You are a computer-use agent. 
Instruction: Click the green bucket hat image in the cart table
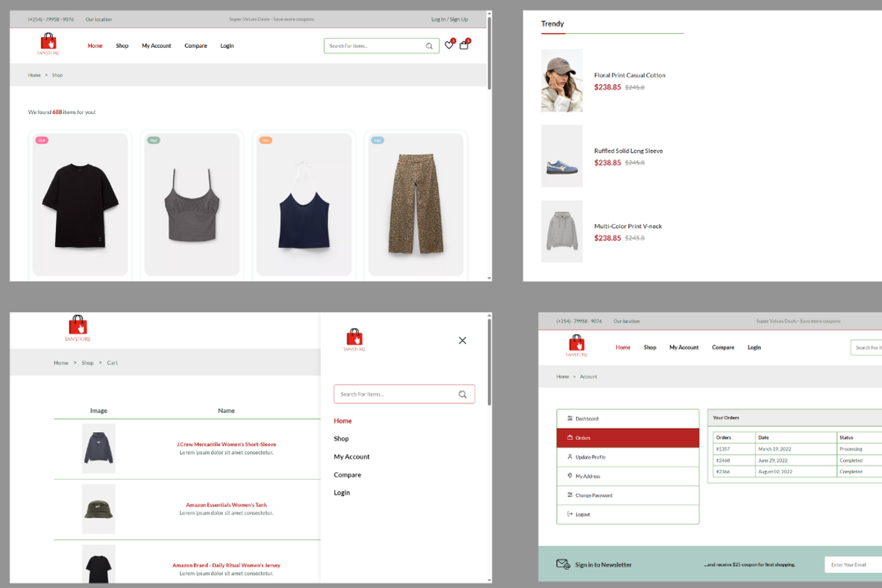[x=98, y=509]
